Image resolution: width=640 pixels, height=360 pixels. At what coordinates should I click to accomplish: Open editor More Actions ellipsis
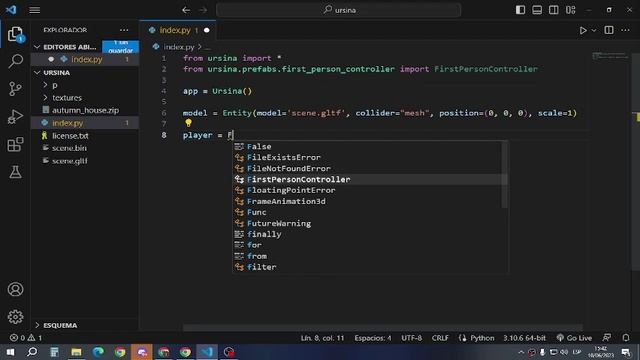tap(625, 30)
